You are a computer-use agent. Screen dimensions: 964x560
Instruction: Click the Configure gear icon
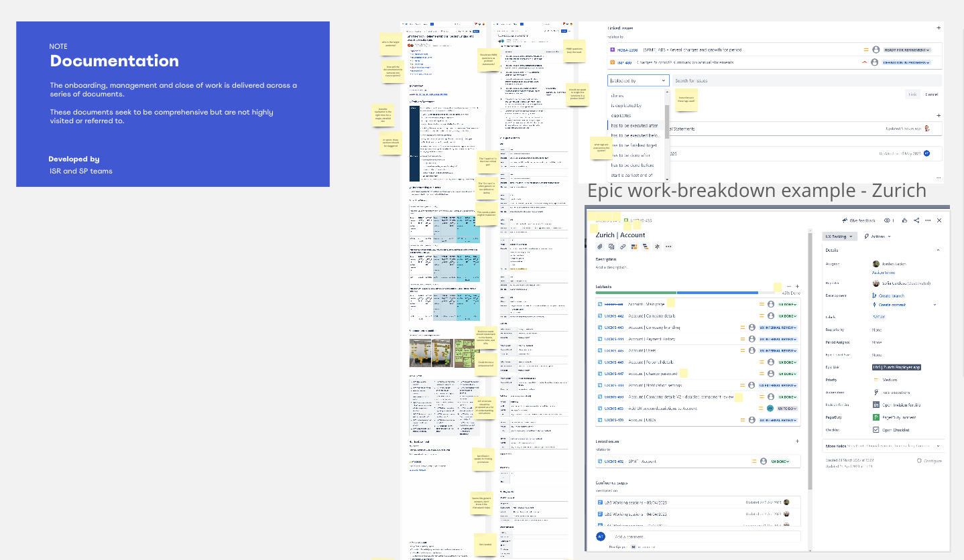[920, 461]
